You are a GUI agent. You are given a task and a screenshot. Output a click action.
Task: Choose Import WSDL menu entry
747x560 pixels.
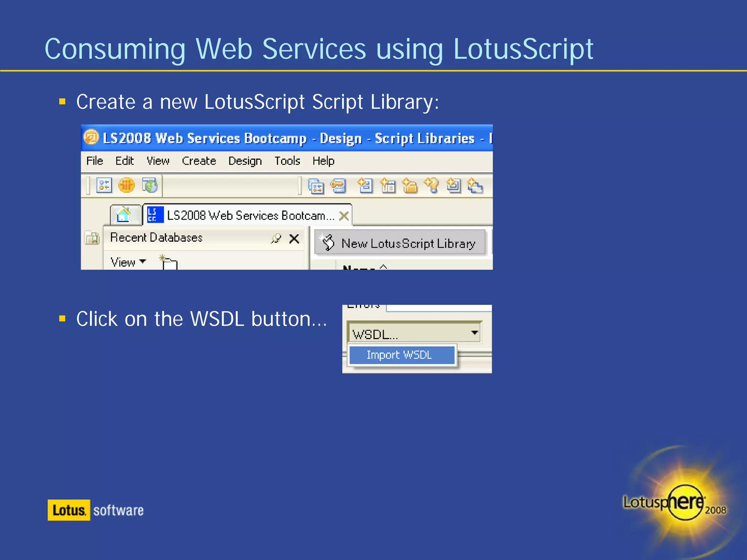(402, 355)
